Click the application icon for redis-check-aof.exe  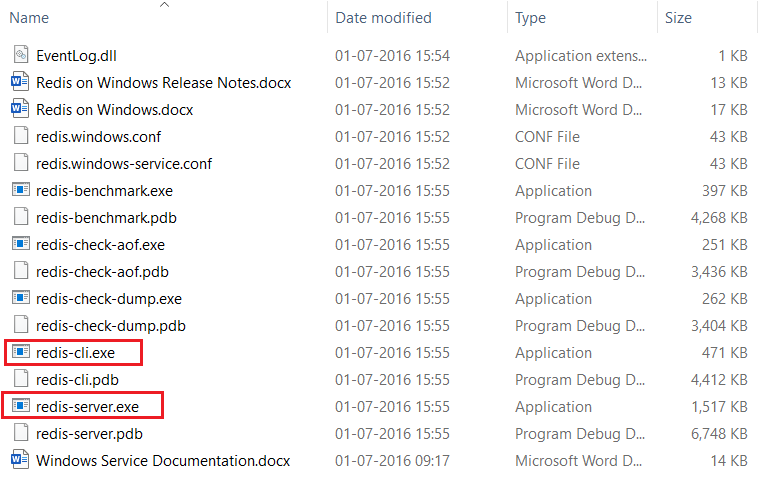(x=20, y=244)
